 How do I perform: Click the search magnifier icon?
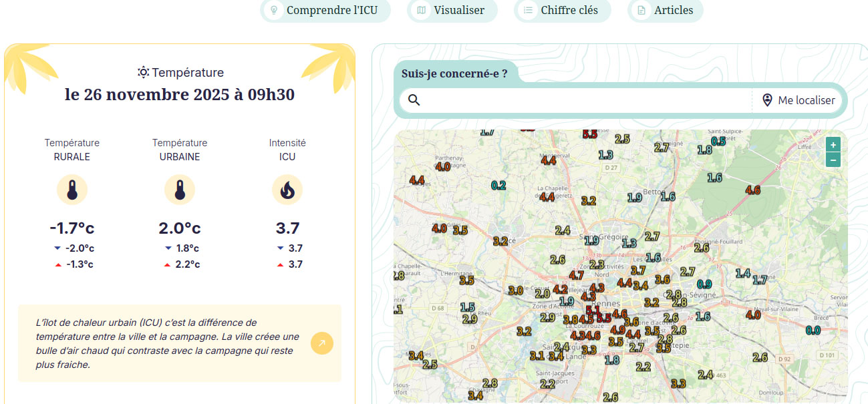(414, 100)
